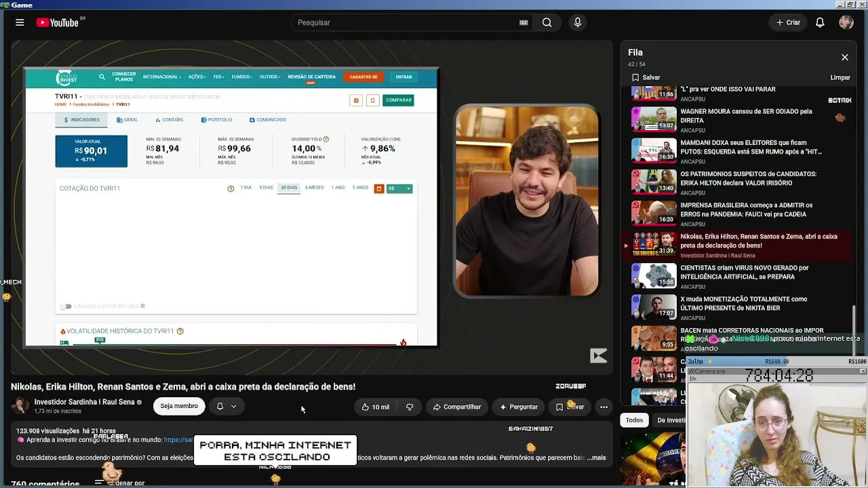Expand the FUNDOS menu in the video
The width and height of the screenshot is (868, 488).
242,77
